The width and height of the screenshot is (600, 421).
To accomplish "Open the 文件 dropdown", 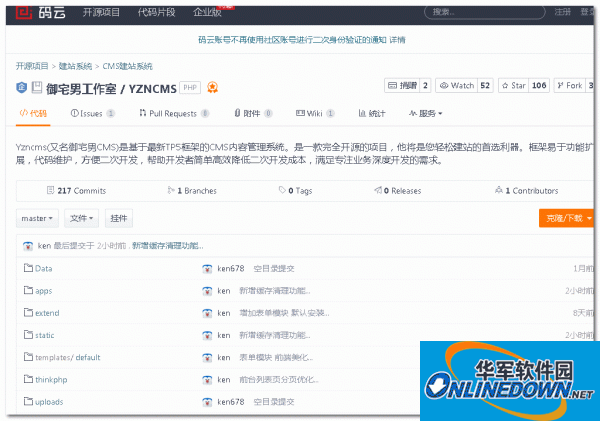I will (82, 218).
